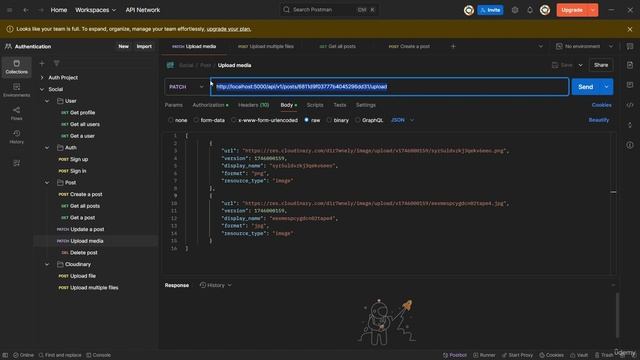This screenshot has width=640, height=360.
Task: Open the code snippet icon in right sidebar
Action: click(x=630, y=105)
